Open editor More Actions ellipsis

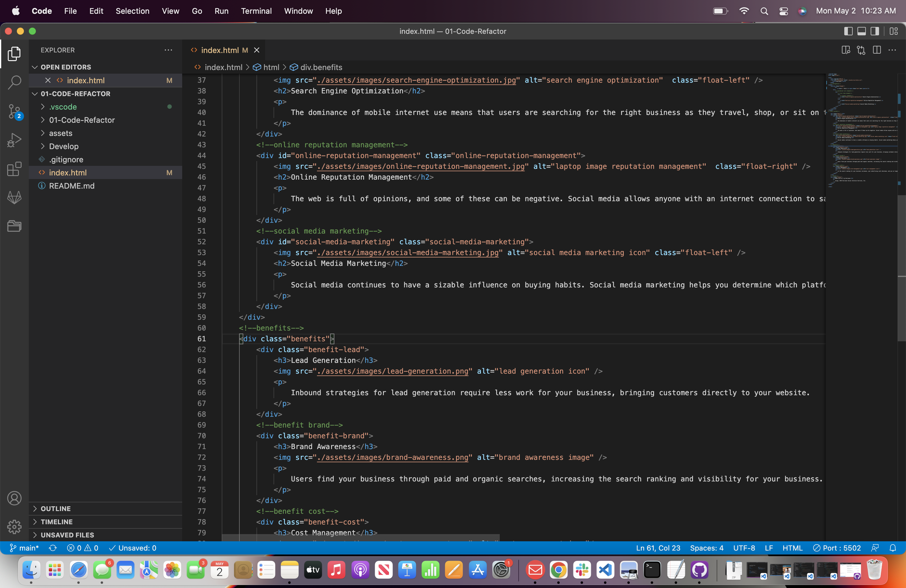point(892,50)
